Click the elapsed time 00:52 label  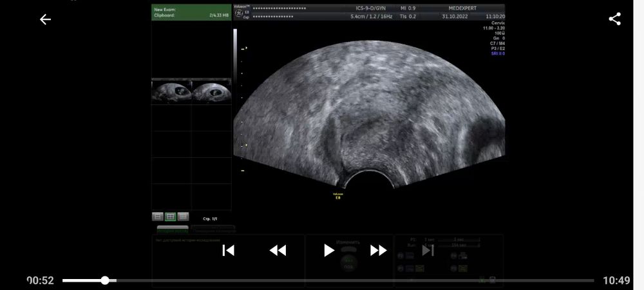tap(40, 280)
